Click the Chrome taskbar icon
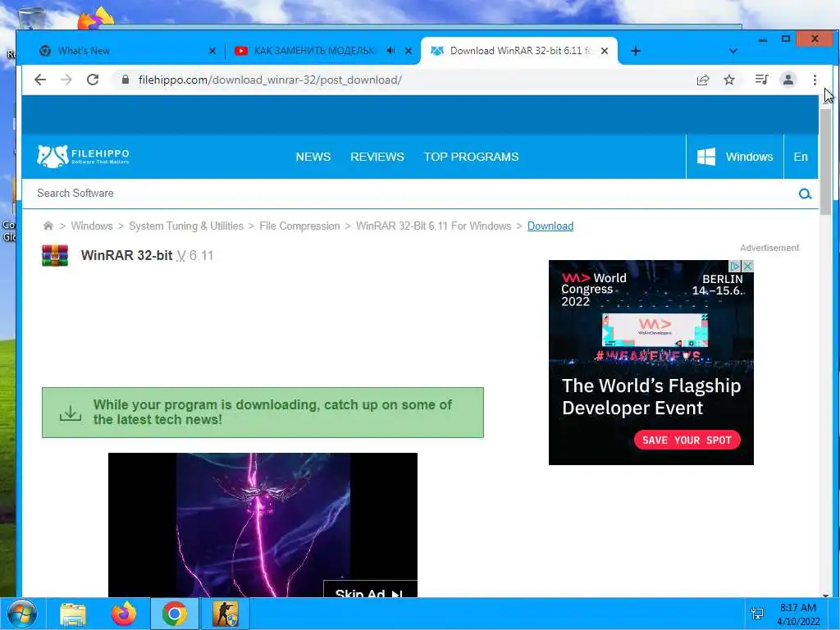 coord(175,614)
